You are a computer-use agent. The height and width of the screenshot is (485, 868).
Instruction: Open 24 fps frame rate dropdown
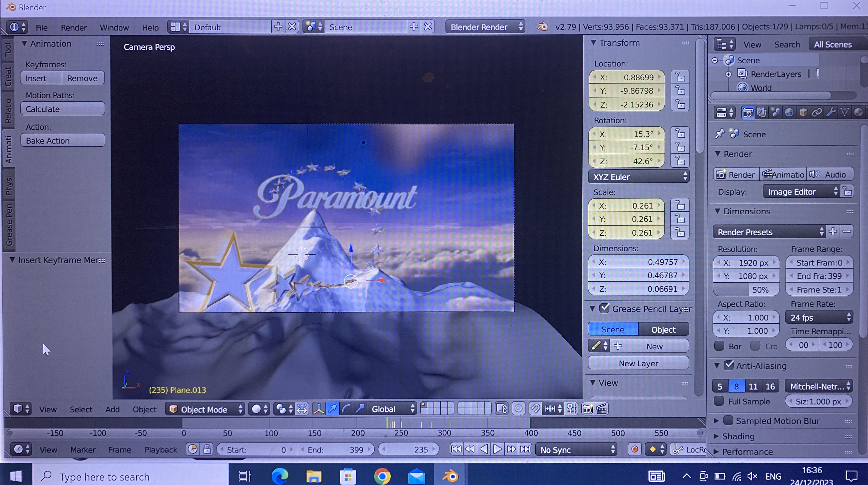tap(819, 317)
